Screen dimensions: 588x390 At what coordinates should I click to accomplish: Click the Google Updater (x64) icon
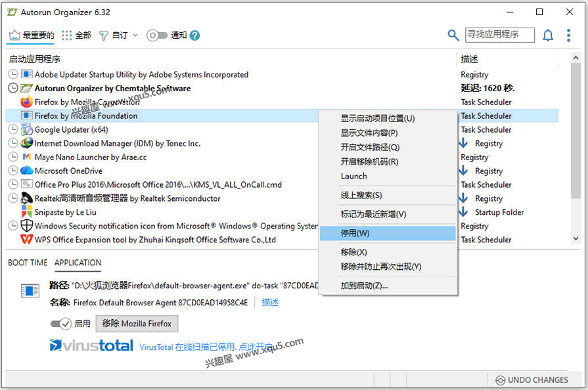point(27,129)
